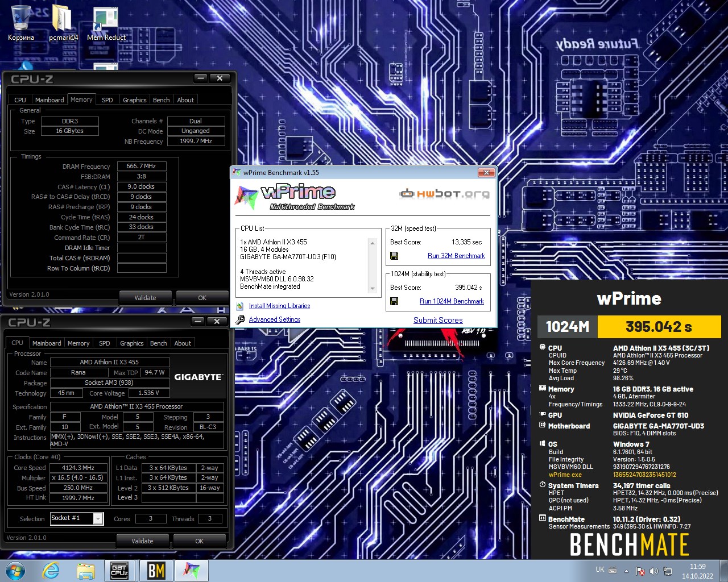Open Graphics tab in lower CPU-Z window
The height and width of the screenshot is (582, 728).
pos(132,343)
